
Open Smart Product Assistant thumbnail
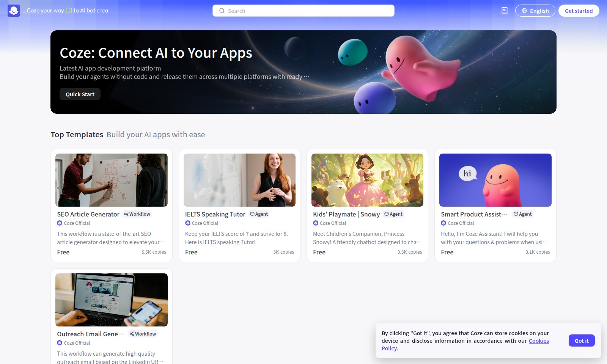coord(495,180)
